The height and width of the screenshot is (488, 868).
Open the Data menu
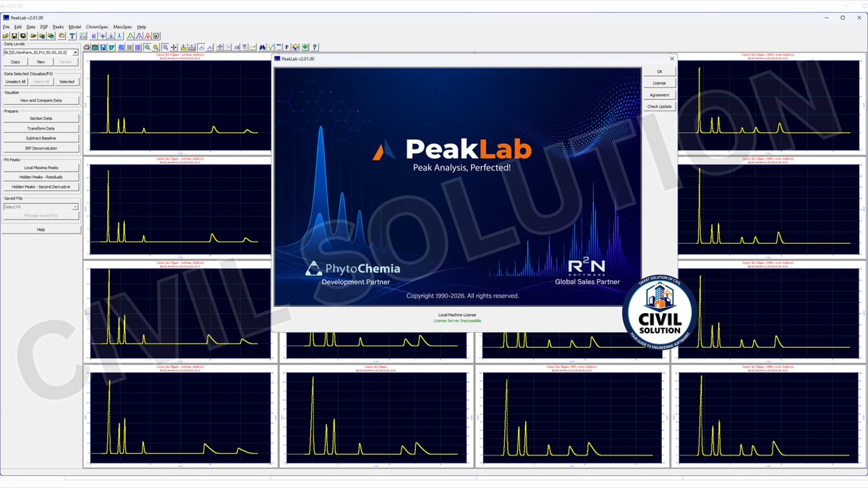click(31, 27)
